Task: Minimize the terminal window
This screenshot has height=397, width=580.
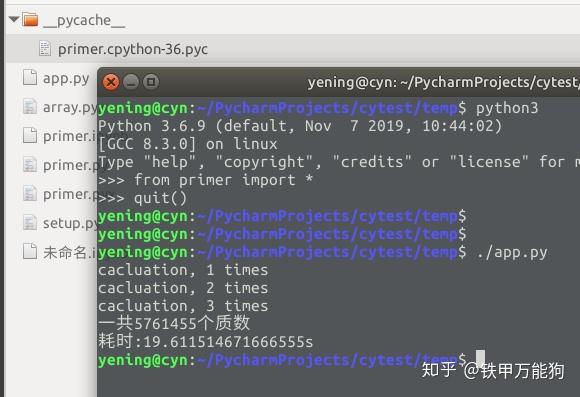Action: coord(131,82)
